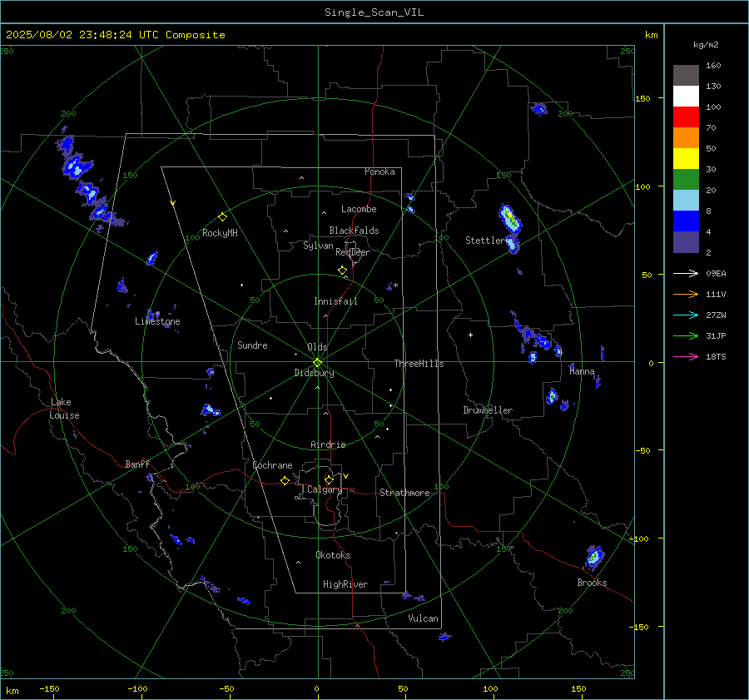Image resolution: width=749 pixels, height=700 pixels.
Task: Click the Blackfalds town label
Action: pyautogui.click(x=354, y=231)
